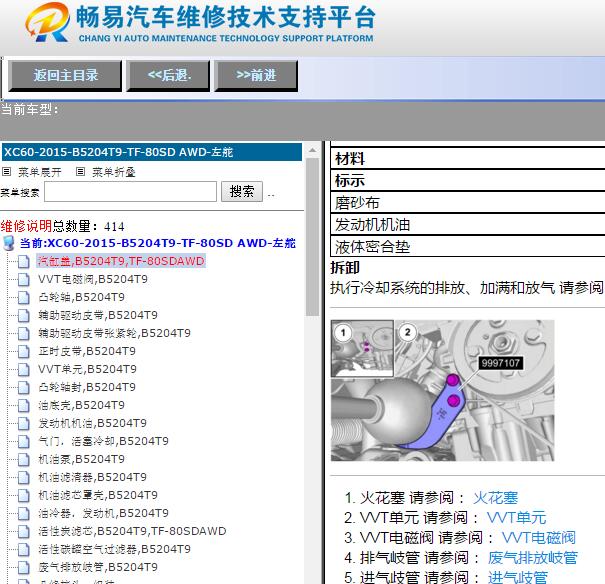Open tree item 发动机机油,B5204T9
Viewport: 605px width, 584px height.
tap(92, 424)
